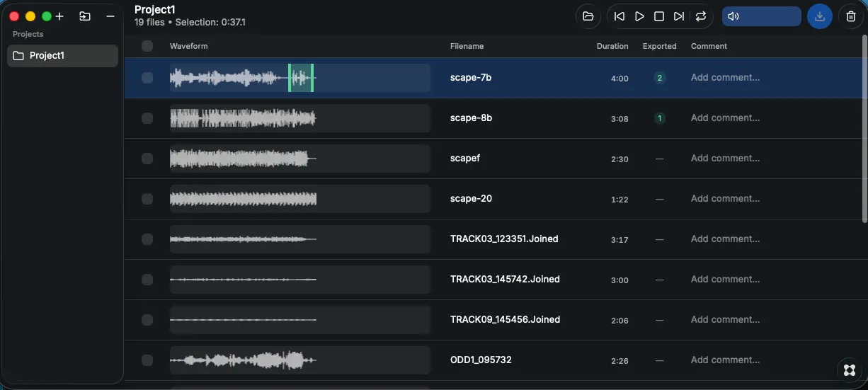This screenshot has height=390, width=868.
Task: Add comment for TRACK03_123351.Joined
Action: tap(725, 239)
